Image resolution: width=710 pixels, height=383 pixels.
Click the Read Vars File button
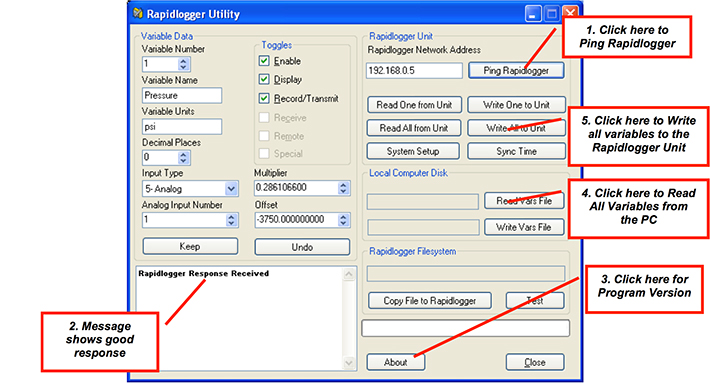(524, 201)
